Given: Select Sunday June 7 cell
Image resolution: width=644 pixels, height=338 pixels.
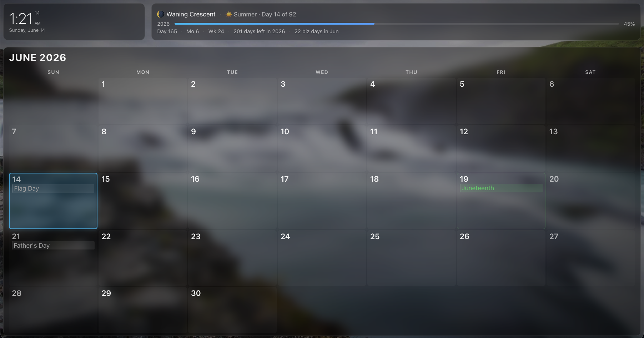Looking at the screenshot, I should click(x=53, y=148).
